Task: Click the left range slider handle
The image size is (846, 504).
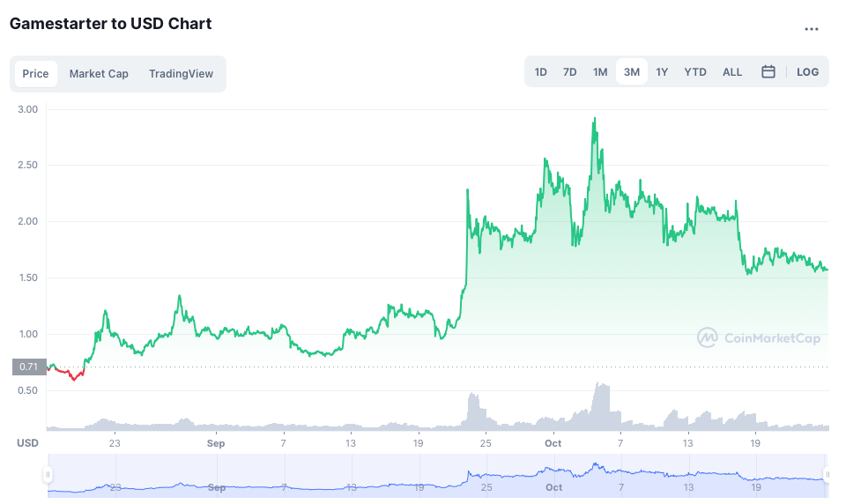Action: pyautogui.click(x=48, y=475)
